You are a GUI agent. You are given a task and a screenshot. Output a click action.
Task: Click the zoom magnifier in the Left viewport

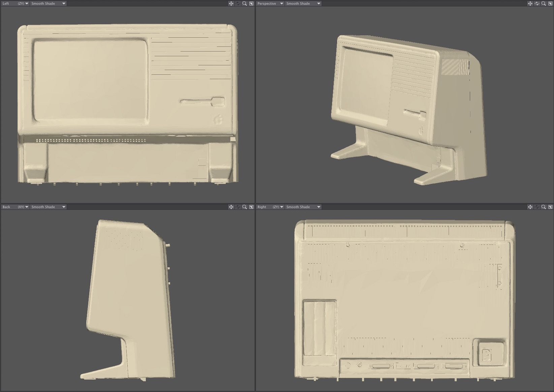(245, 3)
